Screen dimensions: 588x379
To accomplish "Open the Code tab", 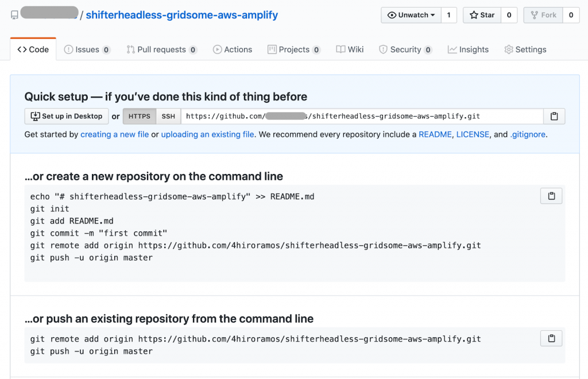I will click(x=33, y=49).
